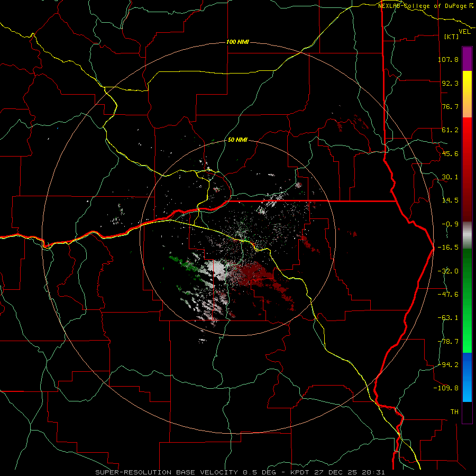Click the -32.0 legend value
Screen dimensions: 476x476
pos(448,271)
